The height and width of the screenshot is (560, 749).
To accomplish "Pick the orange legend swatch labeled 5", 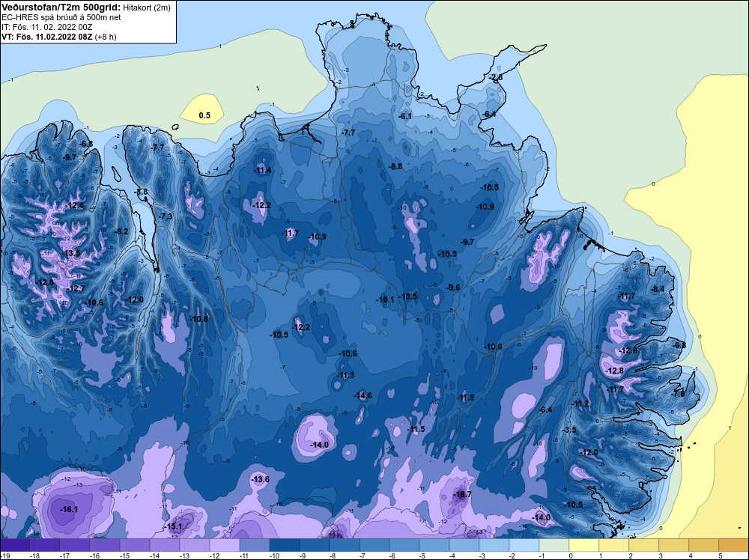I will click(734, 545).
